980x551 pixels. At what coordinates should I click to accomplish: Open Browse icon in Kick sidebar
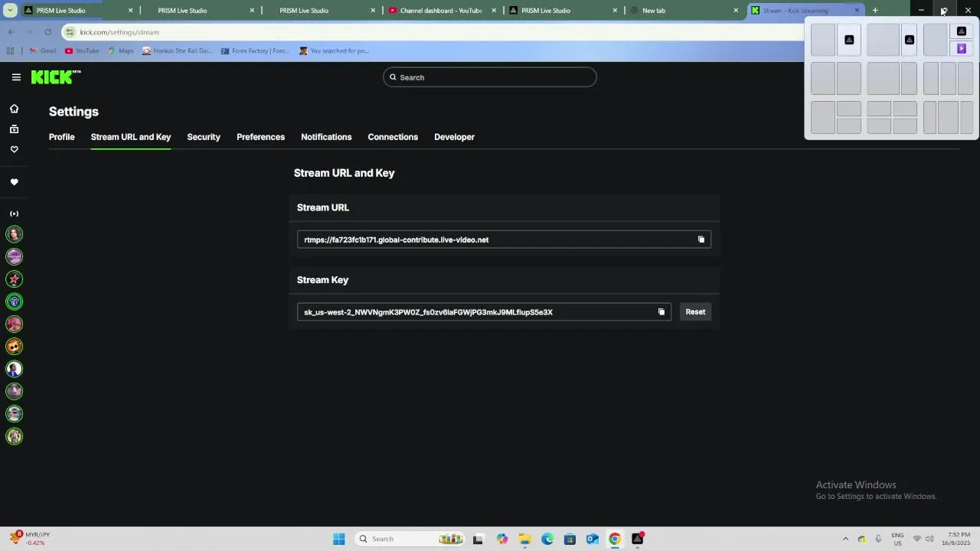(x=14, y=129)
